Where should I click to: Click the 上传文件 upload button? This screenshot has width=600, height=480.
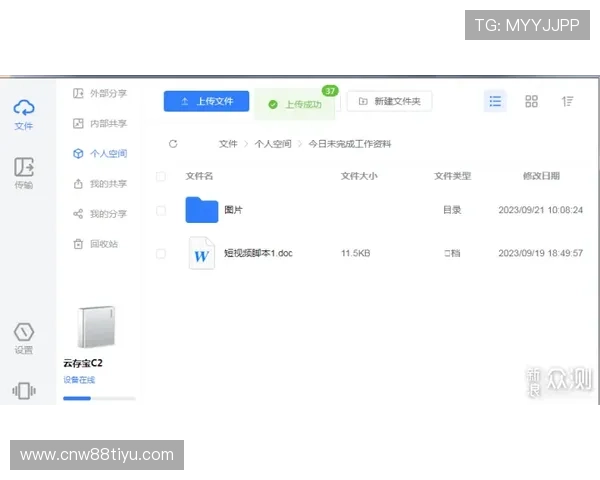206,101
